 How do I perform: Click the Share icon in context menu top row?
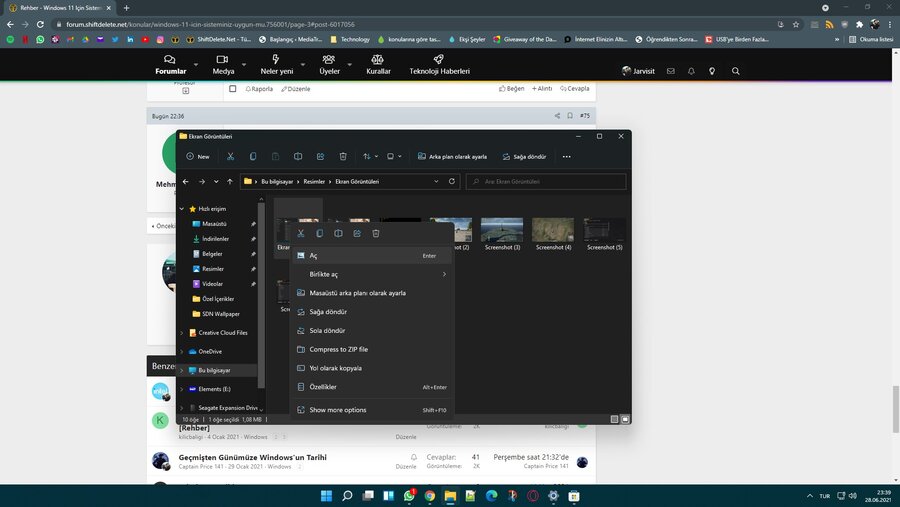[357, 233]
